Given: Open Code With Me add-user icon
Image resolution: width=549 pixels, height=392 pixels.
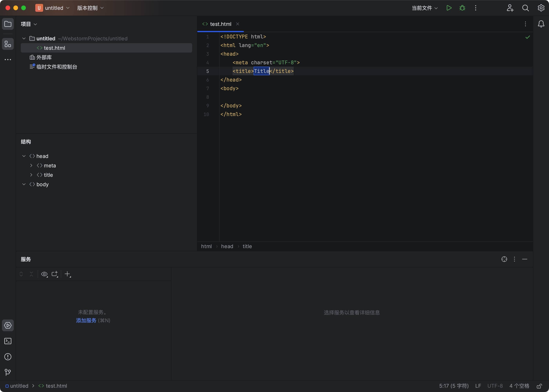Looking at the screenshot, I should coord(510,8).
